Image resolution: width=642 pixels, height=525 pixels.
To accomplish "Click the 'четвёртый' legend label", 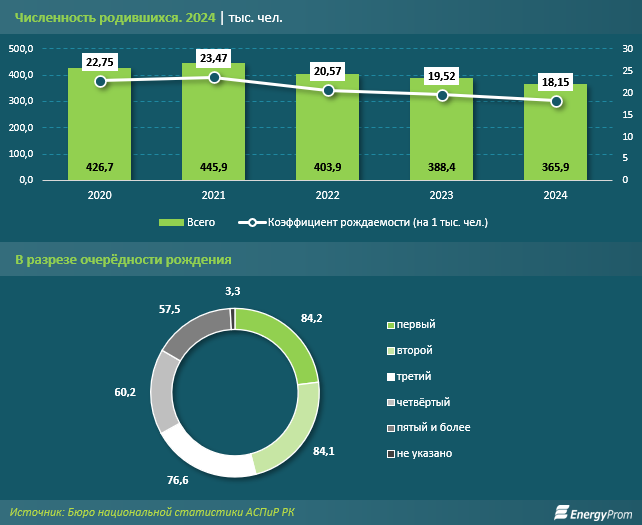I will (x=422, y=402).
